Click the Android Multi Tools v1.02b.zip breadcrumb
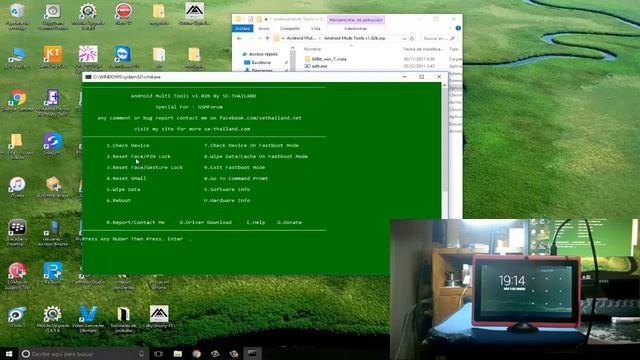Viewport: 640px width, 360px height. point(354,38)
